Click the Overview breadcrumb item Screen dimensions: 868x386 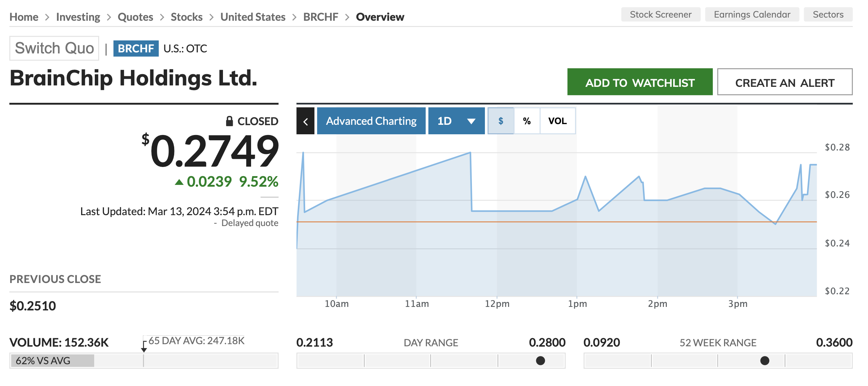click(380, 17)
